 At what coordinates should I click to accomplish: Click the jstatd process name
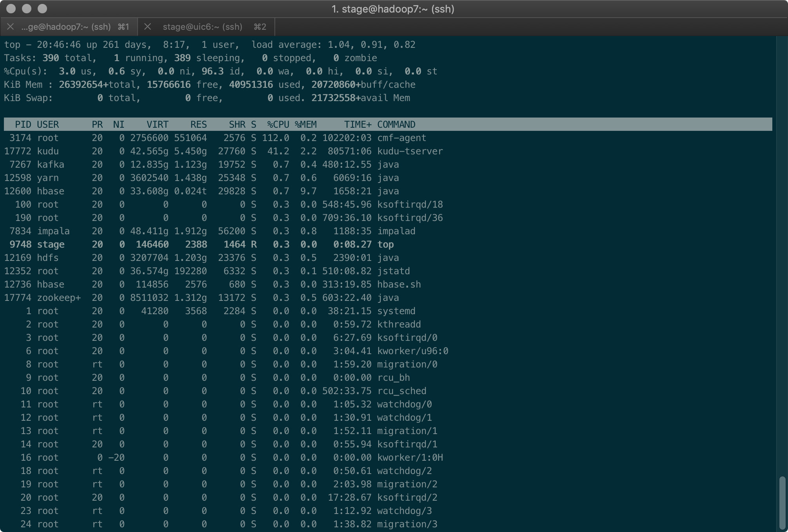point(393,271)
